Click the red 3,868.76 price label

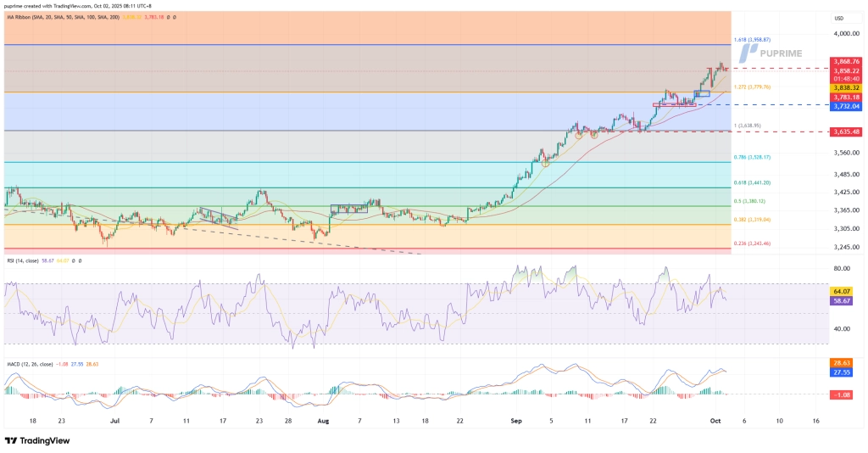click(x=848, y=61)
